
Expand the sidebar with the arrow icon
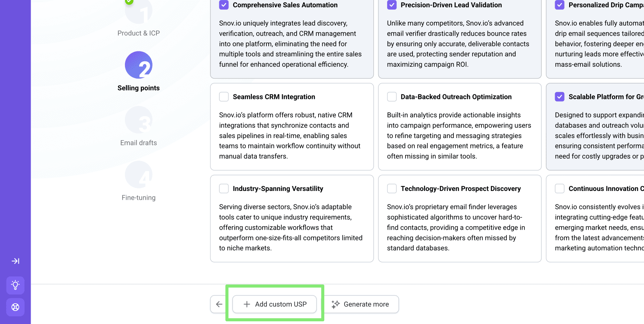point(15,261)
